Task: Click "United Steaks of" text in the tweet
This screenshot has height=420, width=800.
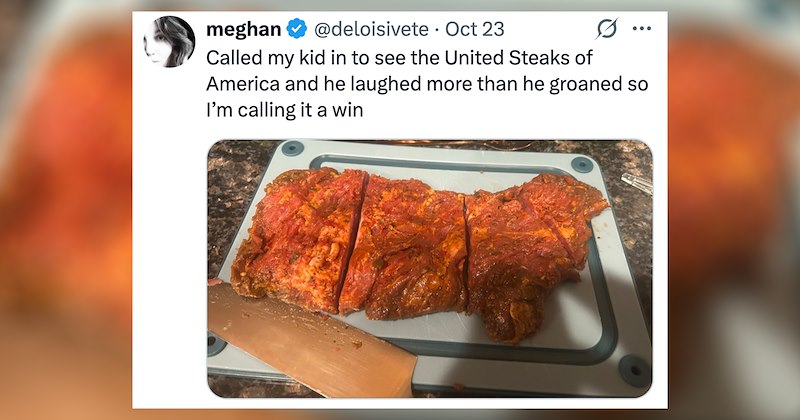Action: pyautogui.click(x=518, y=58)
